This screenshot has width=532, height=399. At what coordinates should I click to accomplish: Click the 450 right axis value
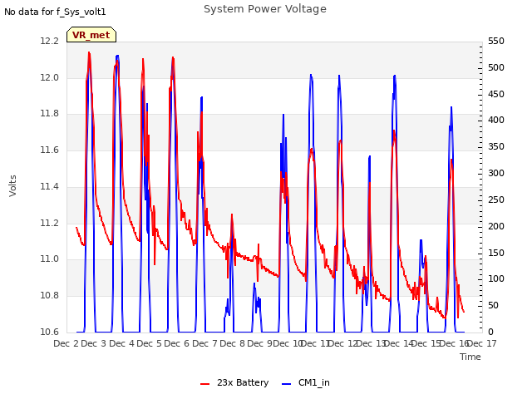(496, 94)
